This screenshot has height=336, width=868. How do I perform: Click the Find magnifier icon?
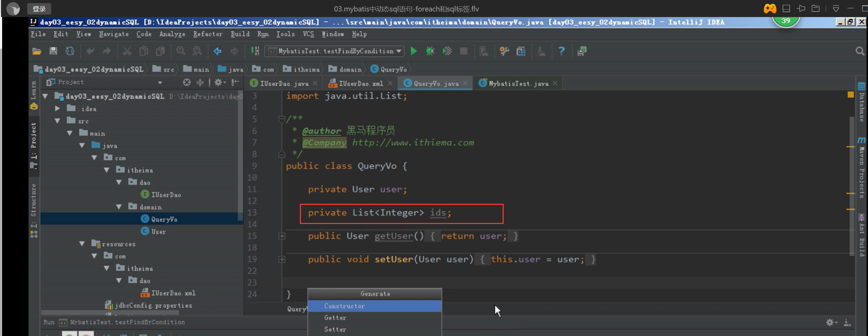point(181,51)
